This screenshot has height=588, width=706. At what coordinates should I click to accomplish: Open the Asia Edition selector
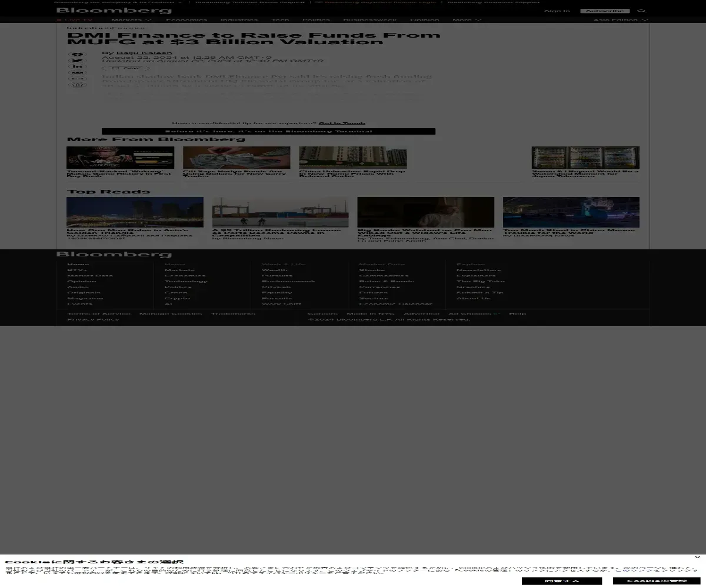tap(621, 20)
